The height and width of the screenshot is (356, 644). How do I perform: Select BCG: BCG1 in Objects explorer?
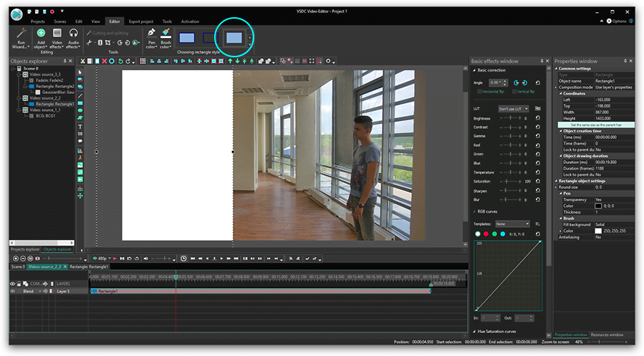click(x=45, y=116)
